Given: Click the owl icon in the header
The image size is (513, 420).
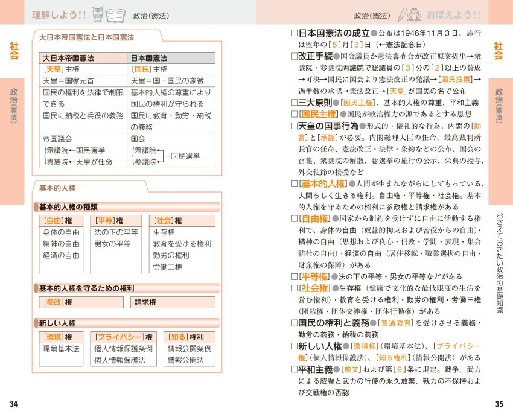Looking at the screenshot, I should click(98, 14).
